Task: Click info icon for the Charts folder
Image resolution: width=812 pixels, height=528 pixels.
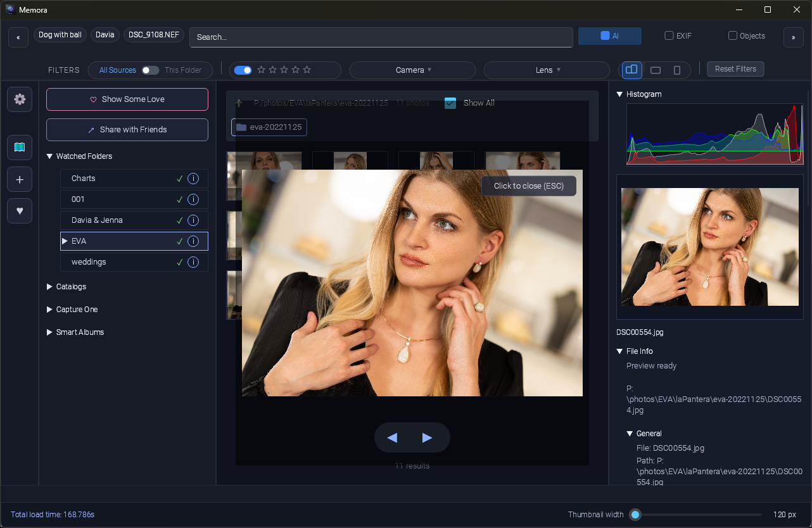Action: tap(193, 179)
